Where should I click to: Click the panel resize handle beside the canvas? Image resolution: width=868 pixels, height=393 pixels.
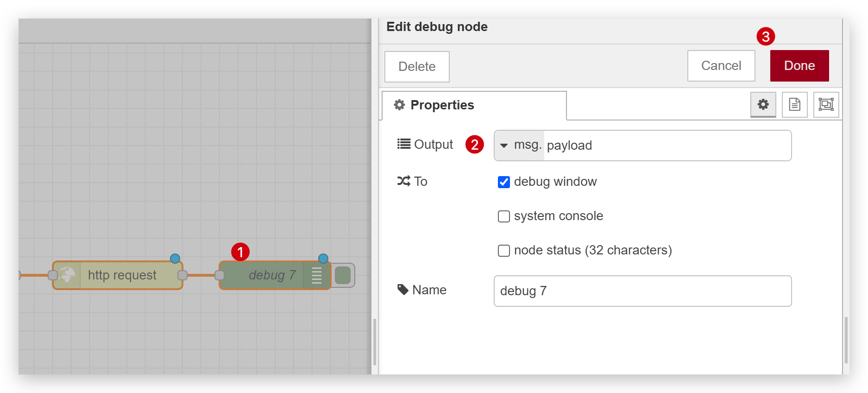coord(375,342)
